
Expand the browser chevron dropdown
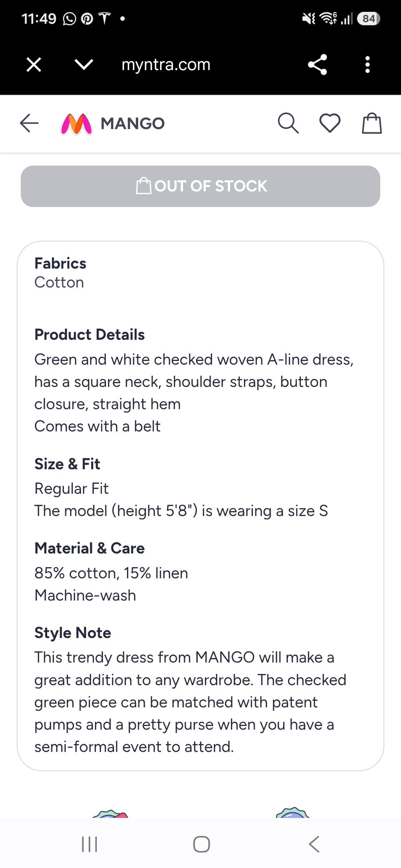pos(84,65)
